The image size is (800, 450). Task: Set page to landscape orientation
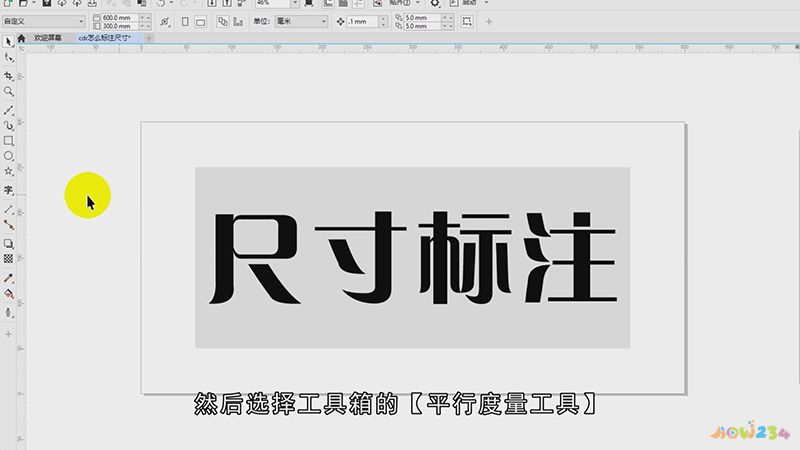click(x=201, y=21)
